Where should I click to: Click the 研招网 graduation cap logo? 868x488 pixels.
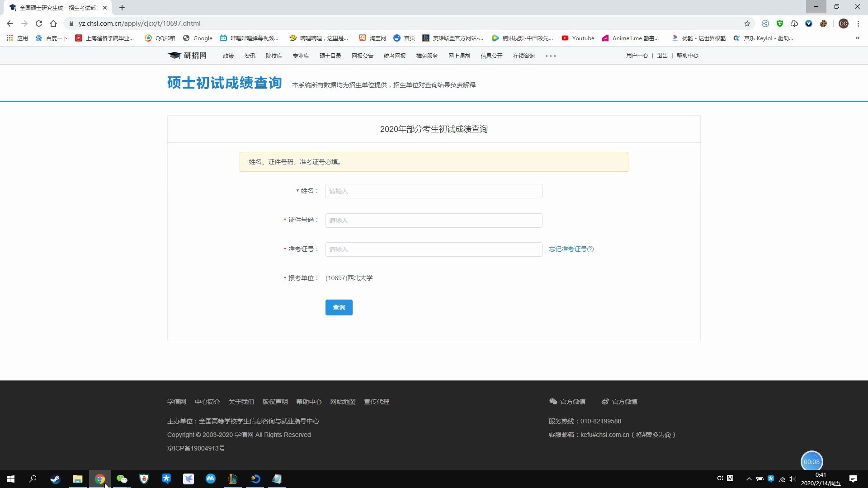tap(175, 55)
